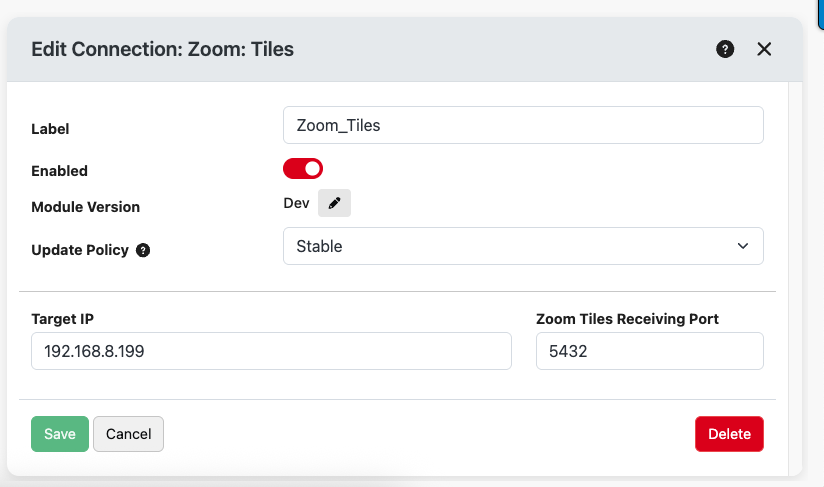Screen dimensions: 824x487
Task: Cancel editing the connection
Action: pos(129,434)
